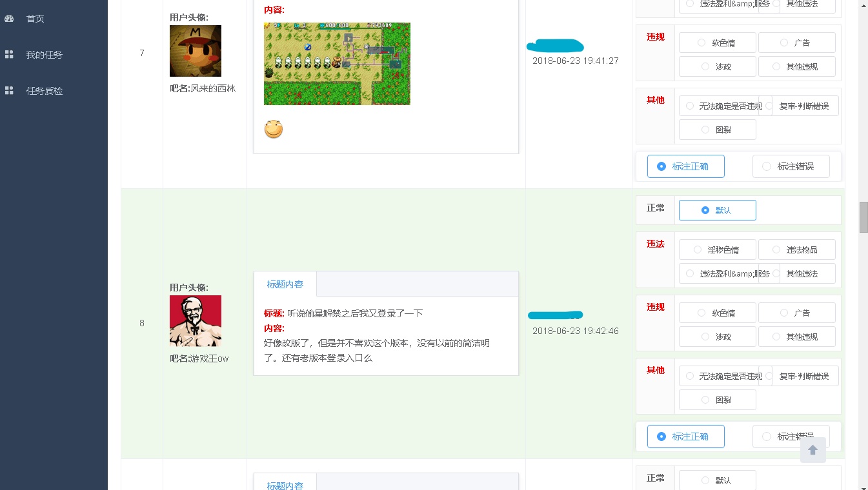The image size is (868, 490).
Task: Click the back-to-top arrow button
Action: (813, 450)
